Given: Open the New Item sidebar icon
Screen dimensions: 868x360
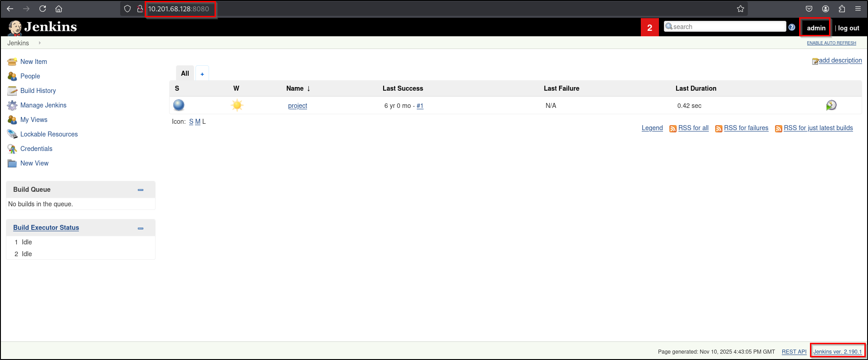Looking at the screenshot, I should click(x=12, y=62).
